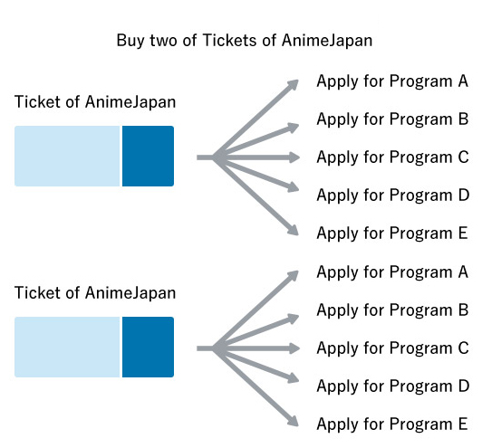This screenshot has height=448, width=482.
Task: Select the first 'Apply for Program E' text
Action: [392, 234]
